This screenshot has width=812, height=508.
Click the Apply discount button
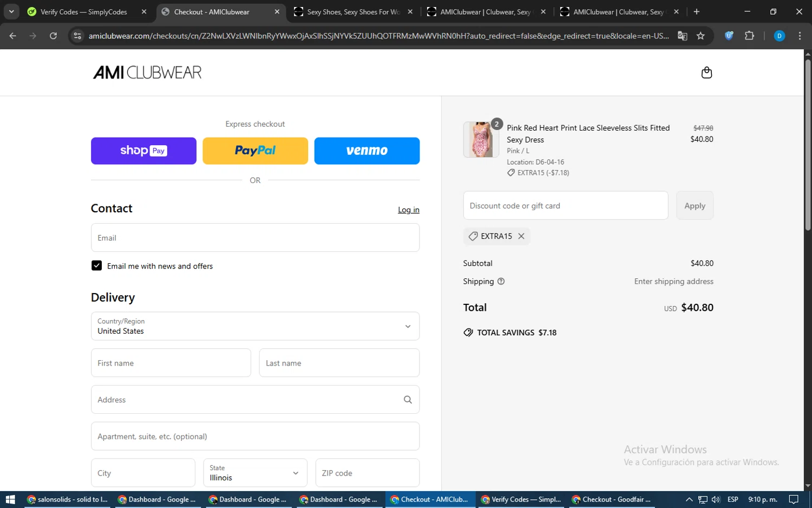coord(695,205)
